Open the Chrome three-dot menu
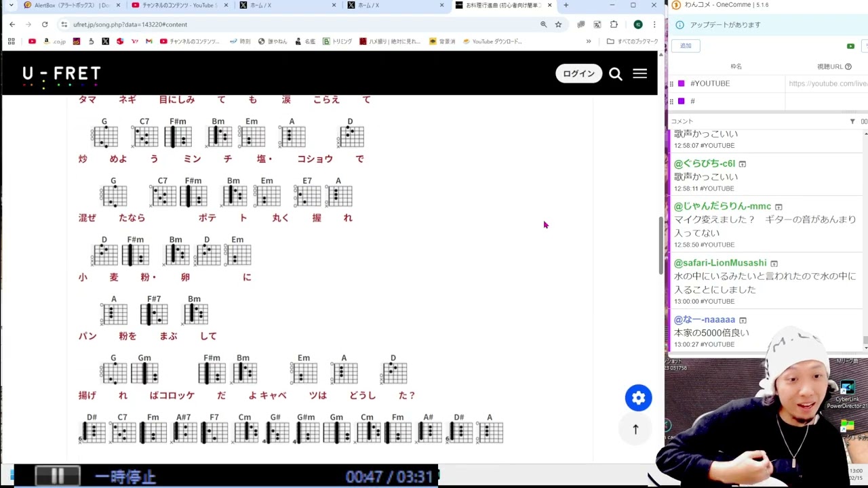This screenshot has width=868, height=488. point(654,24)
